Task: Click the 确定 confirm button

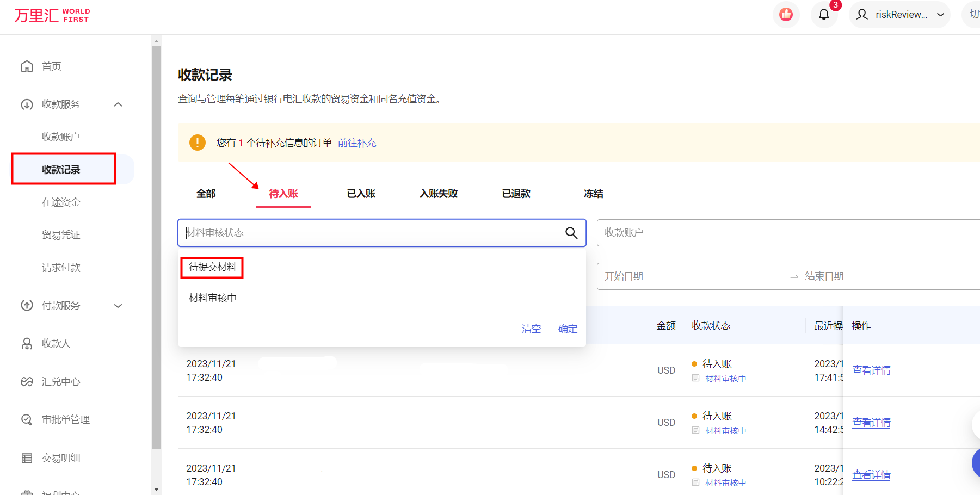Action: point(568,329)
